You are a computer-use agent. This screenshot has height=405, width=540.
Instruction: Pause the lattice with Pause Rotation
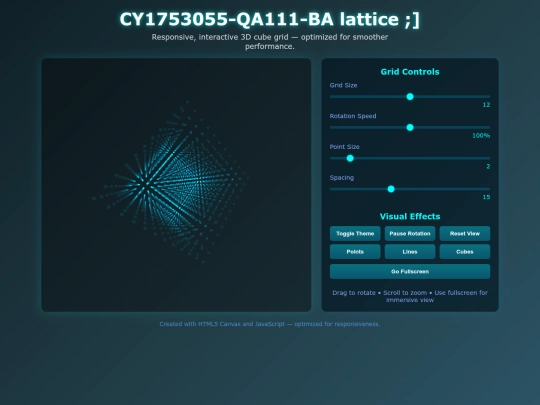(x=410, y=233)
